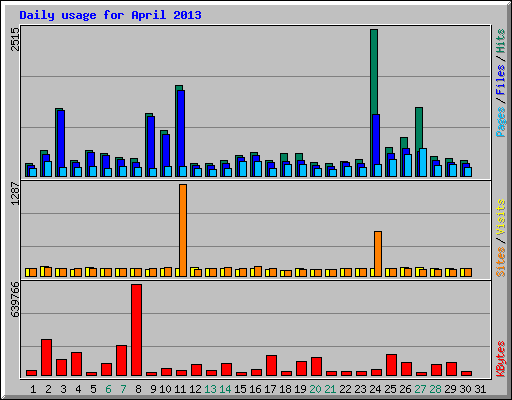This screenshot has height=400, width=512.
Task: Click the red KBytes bar for day 2
Action: (x=46, y=357)
